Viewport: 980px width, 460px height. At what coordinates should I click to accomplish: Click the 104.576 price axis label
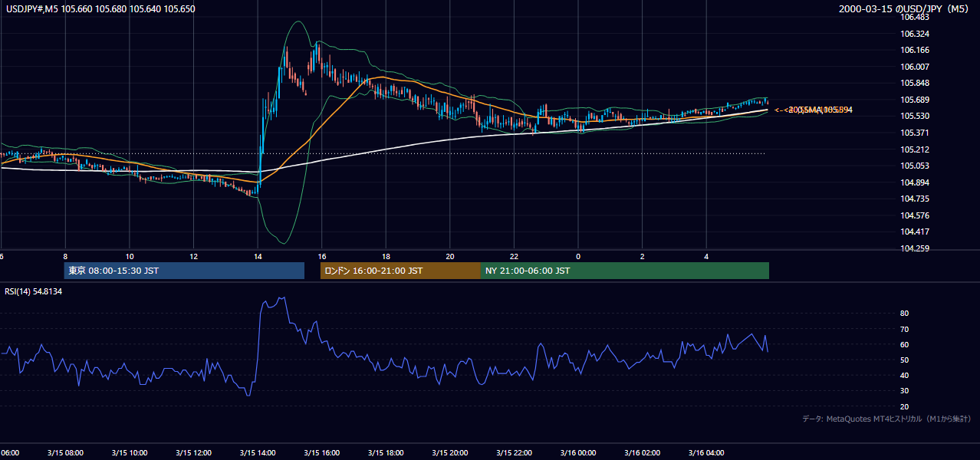pos(916,215)
